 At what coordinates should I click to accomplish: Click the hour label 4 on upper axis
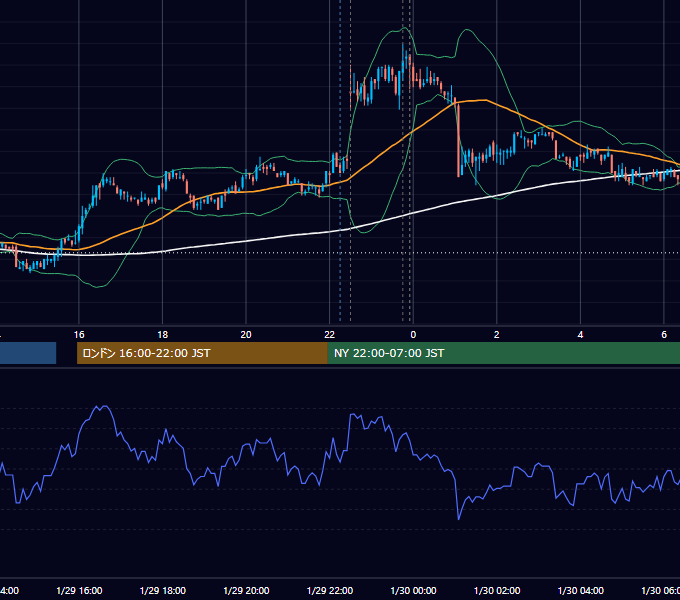click(580, 335)
